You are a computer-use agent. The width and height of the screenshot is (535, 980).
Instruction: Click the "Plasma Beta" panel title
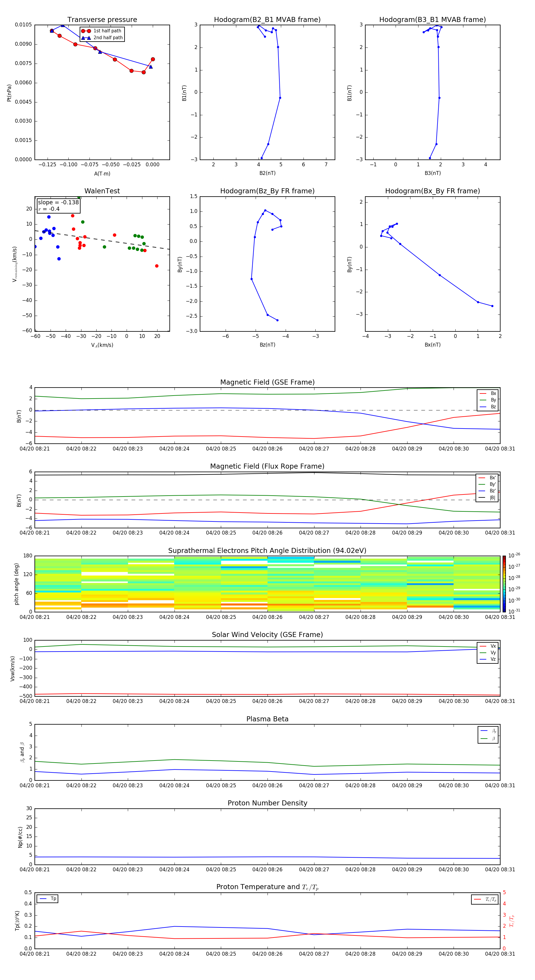267,719
